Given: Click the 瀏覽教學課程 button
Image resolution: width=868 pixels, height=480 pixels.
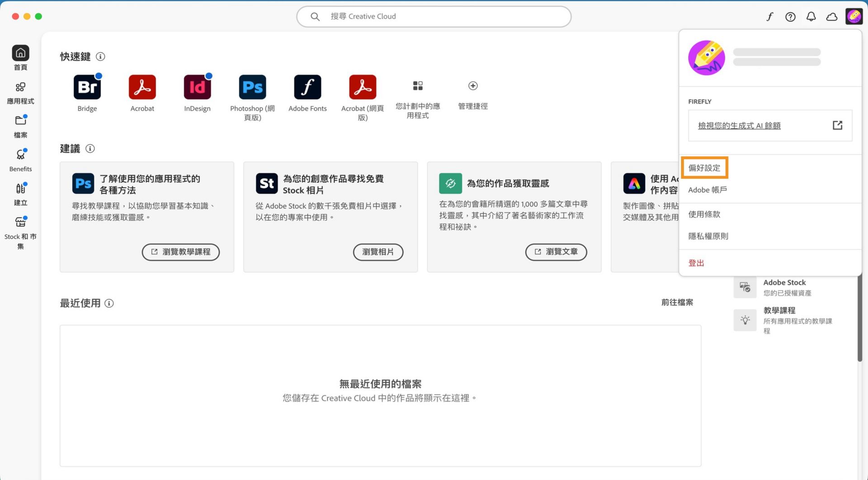Looking at the screenshot, I should pyautogui.click(x=180, y=252).
